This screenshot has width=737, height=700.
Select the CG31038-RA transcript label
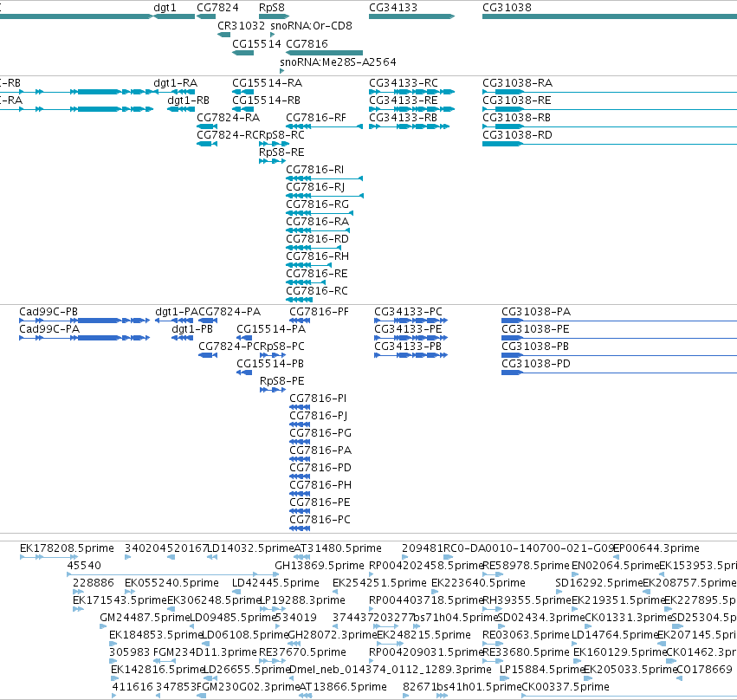pos(518,83)
